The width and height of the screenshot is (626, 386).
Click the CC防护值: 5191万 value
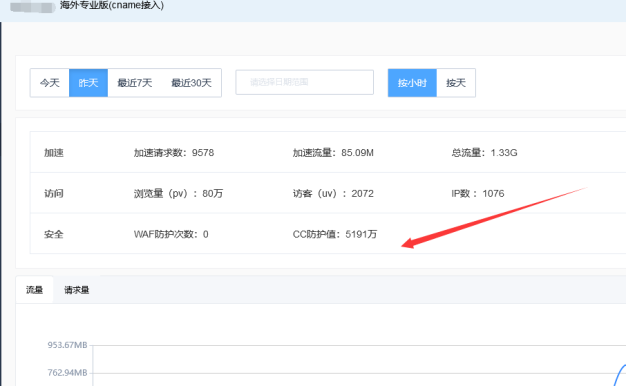[335, 234]
